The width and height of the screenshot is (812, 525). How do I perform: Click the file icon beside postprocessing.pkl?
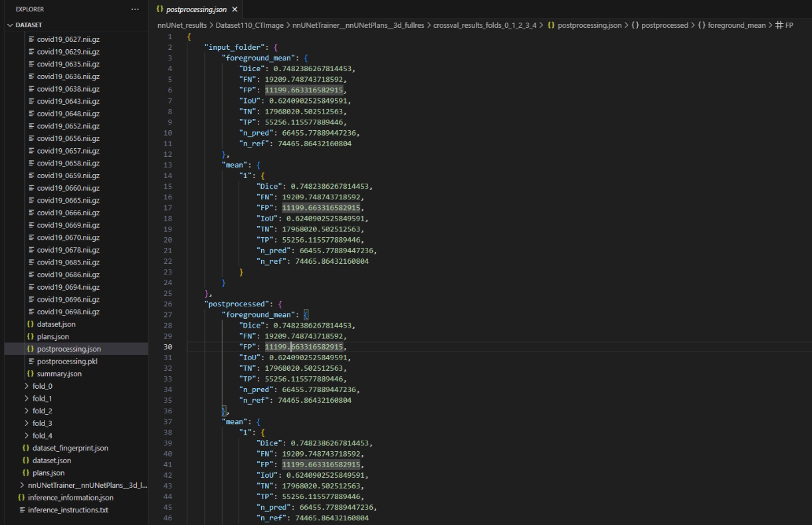30,361
